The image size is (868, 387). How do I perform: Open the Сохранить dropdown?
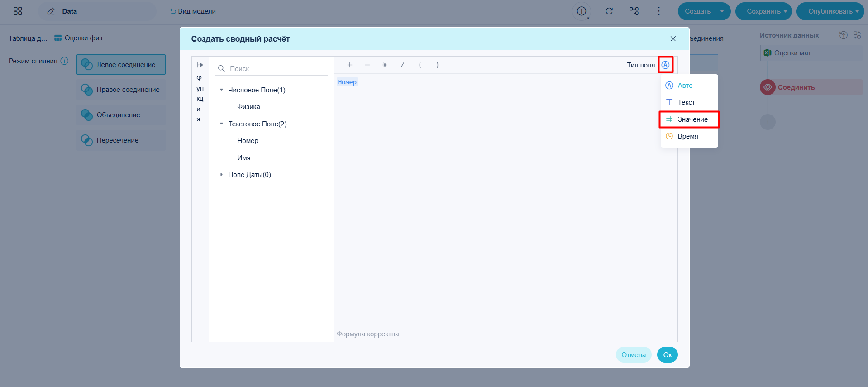(763, 11)
